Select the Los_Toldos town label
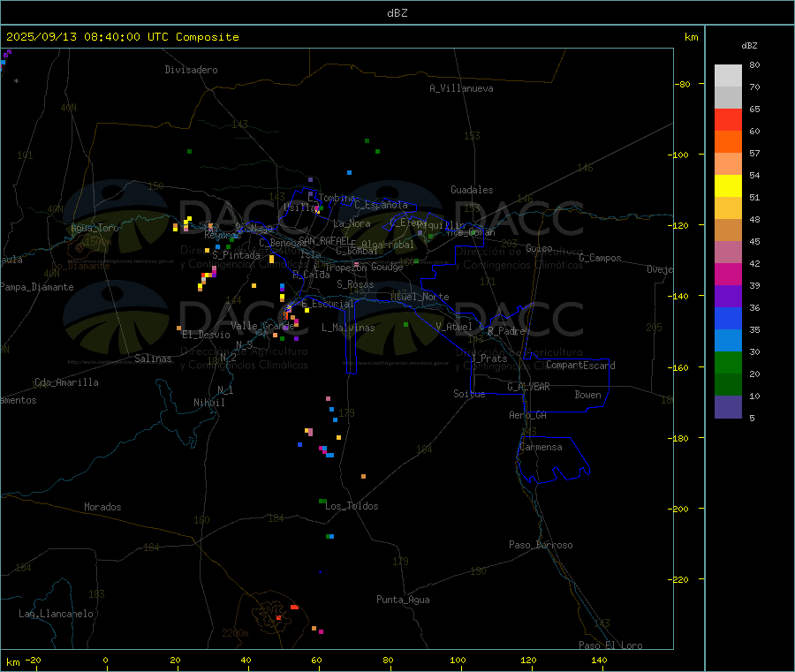The image size is (795, 672). (352, 506)
